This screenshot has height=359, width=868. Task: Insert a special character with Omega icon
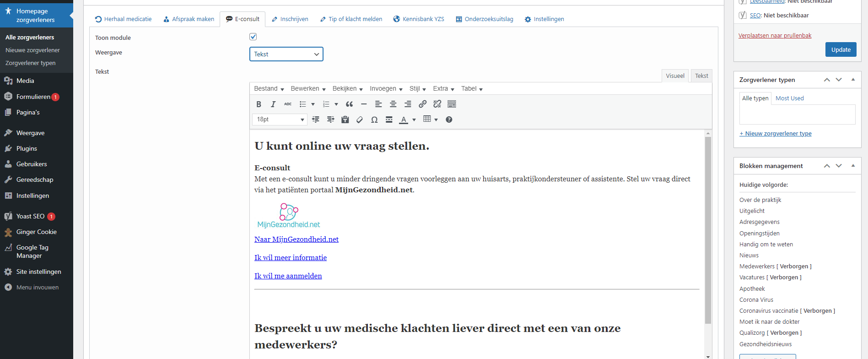tap(374, 120)
